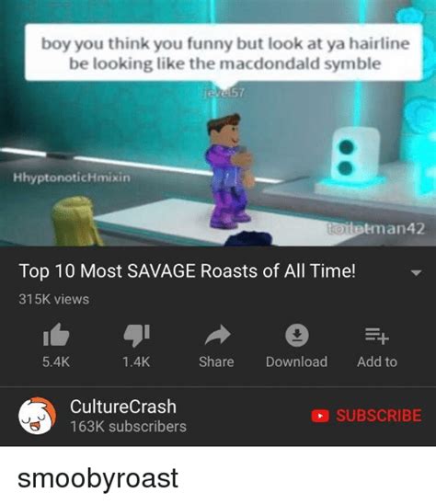Tap the Share arrow icon
The width and height of the screenshot is (436, 504).
click(218, 335)
